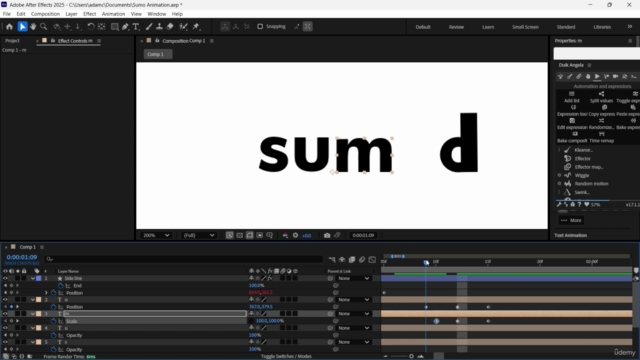Select the Eraser tool
The width and height of the screenshot is (640, 360).
click(170, 27)
